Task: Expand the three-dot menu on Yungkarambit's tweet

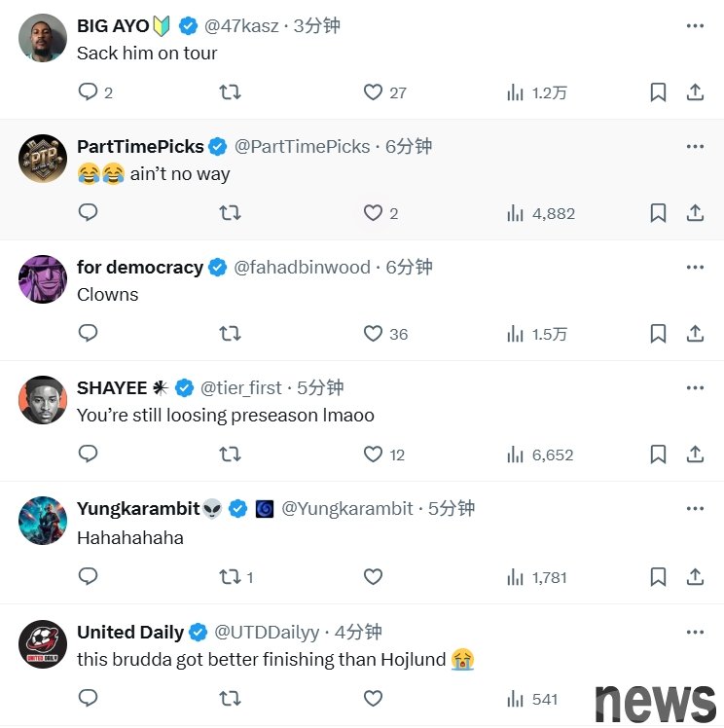Action: 695,509
